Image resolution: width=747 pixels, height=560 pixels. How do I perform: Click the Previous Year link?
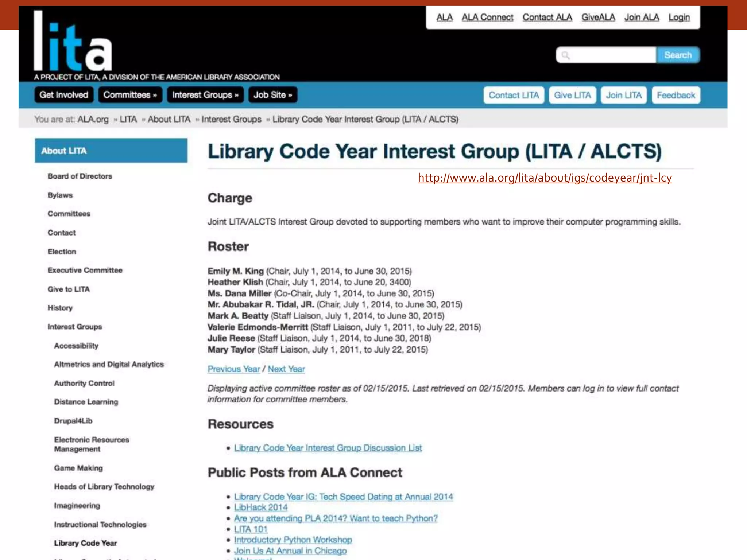[x=234, y=369]
